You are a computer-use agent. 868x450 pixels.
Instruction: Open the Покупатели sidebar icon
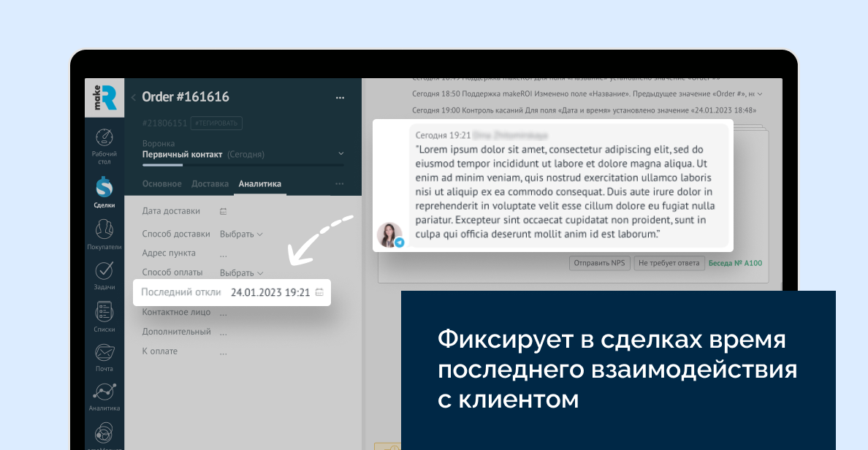(104, 229)
